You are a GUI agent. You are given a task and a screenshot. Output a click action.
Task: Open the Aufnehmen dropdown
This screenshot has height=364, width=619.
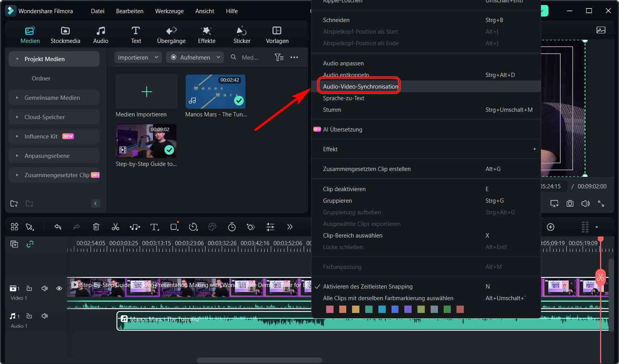(195, 57)
